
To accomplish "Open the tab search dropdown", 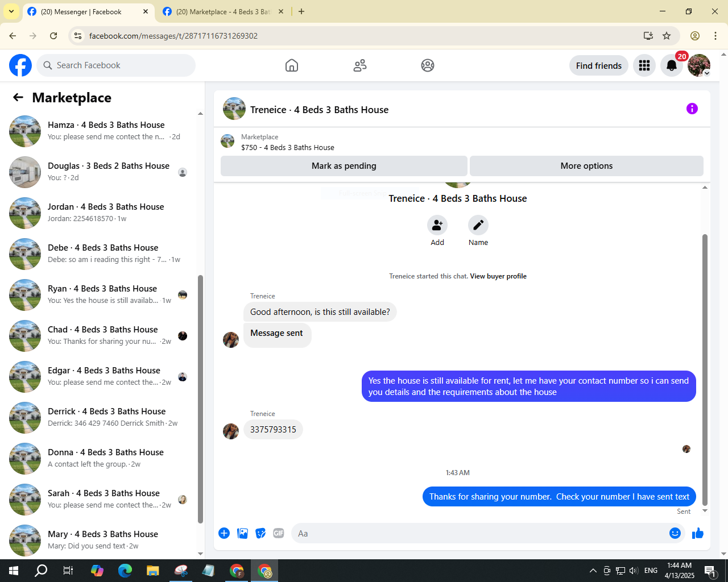I will tap(11, 11).
